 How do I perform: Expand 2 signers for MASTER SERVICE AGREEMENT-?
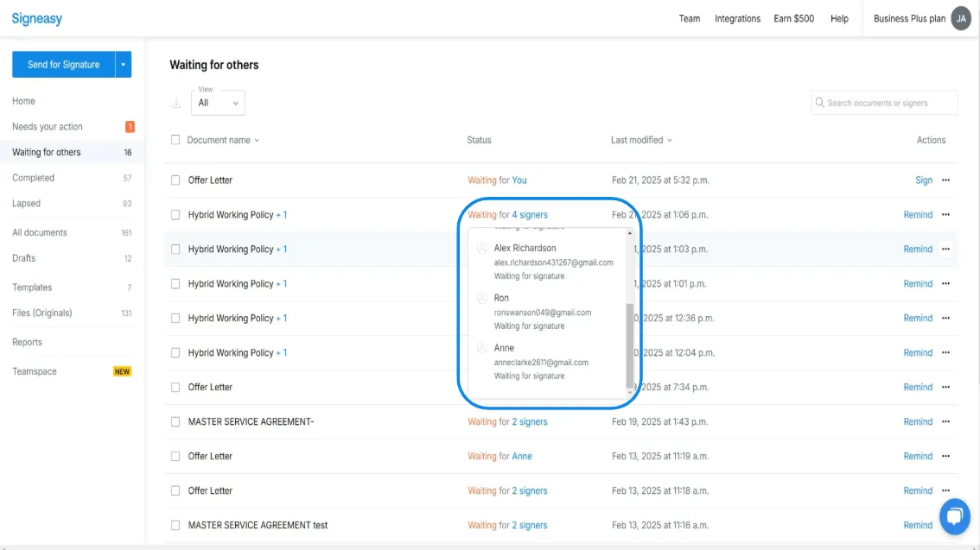coord(530,422)
